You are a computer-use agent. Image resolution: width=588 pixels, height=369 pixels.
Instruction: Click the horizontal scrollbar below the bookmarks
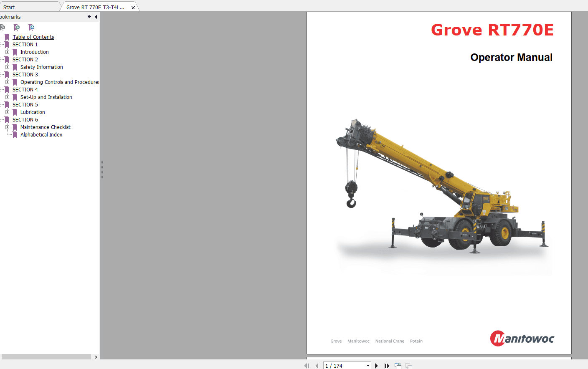tap(46, 357)
